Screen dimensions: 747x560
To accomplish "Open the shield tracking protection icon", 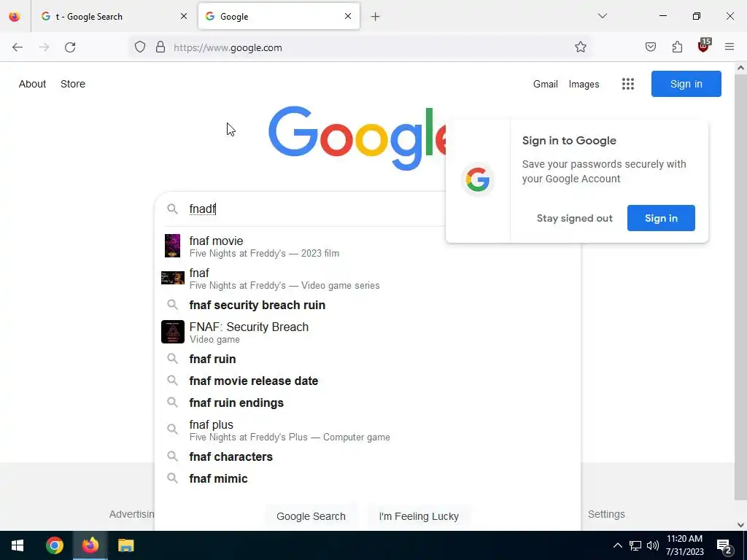I will (x=139, y=47).
